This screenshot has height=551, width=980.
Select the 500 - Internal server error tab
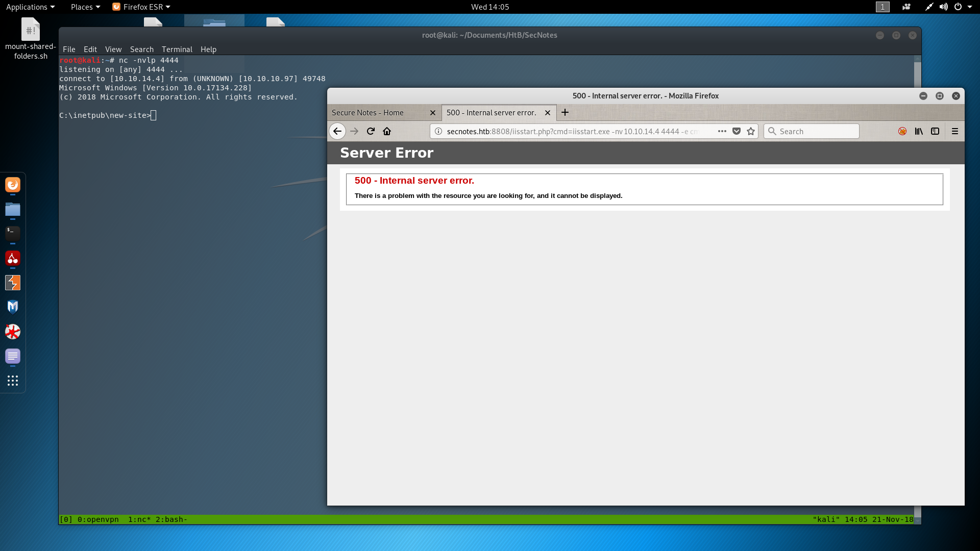point(499,113)
